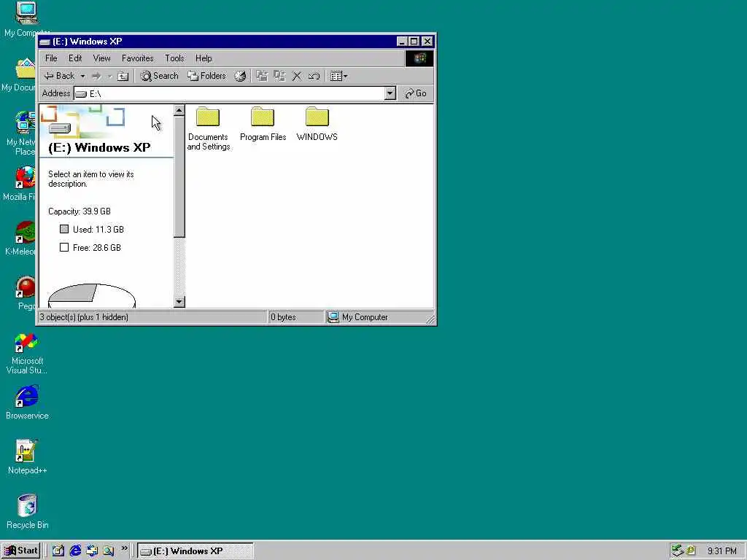Click the Move To toolbar icon
Screen dimensions: 747x560
coord(262,76)
